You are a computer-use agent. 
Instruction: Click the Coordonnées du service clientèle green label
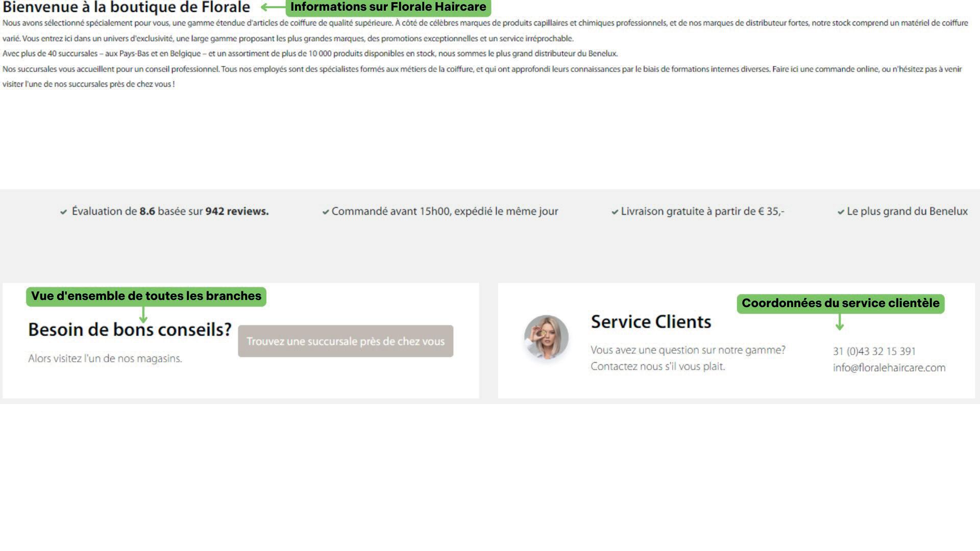840,303
